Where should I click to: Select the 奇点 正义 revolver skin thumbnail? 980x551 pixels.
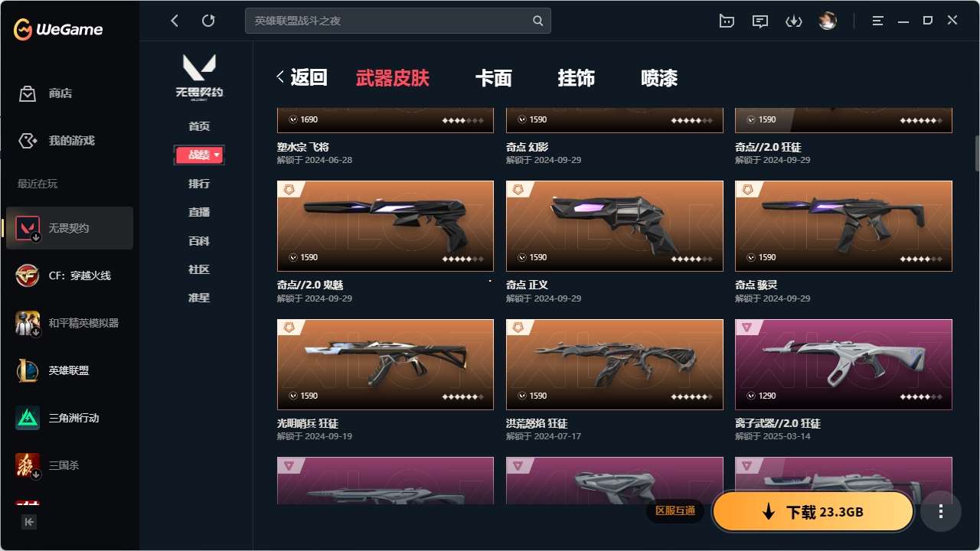[x=614, y=226]
